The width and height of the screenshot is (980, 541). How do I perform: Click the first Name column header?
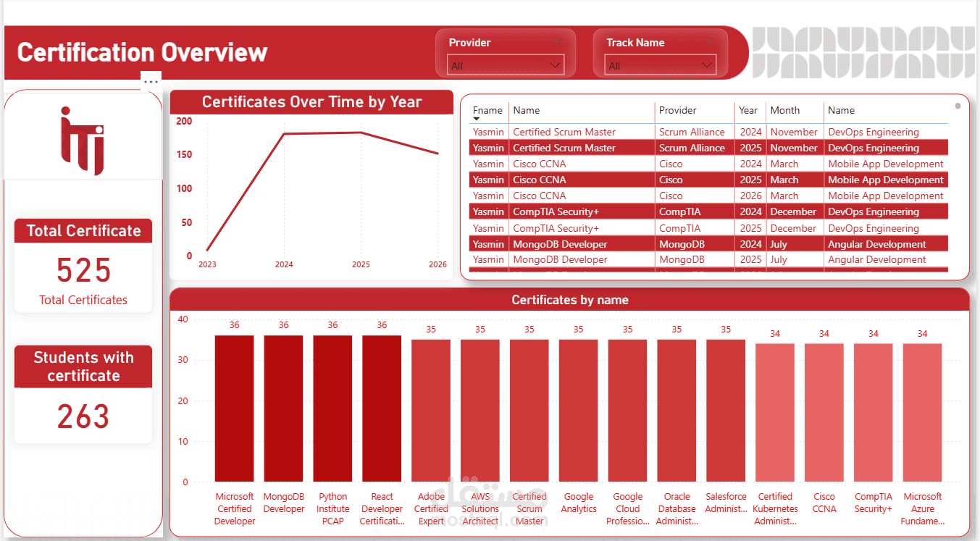tap(526, 110)
